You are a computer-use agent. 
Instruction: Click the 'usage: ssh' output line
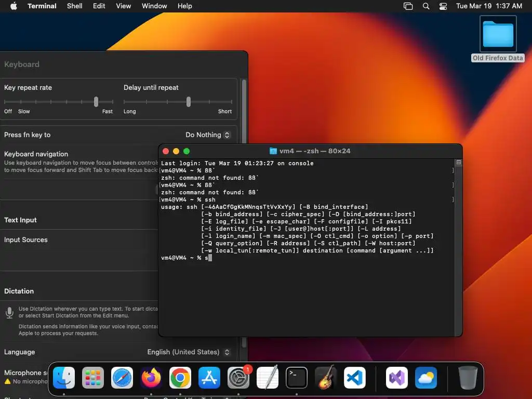click(264, 207)
